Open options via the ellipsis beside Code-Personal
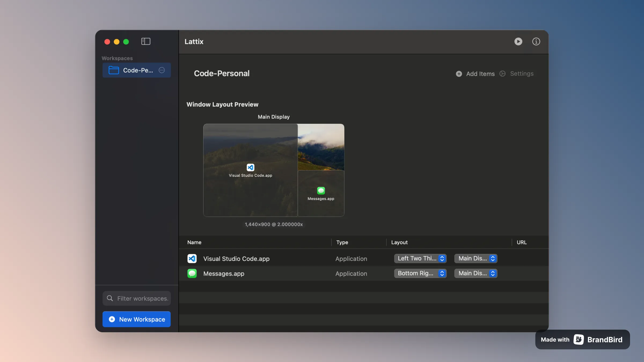The height and width of the screenshot is (362, 644). tap(162, 70)
